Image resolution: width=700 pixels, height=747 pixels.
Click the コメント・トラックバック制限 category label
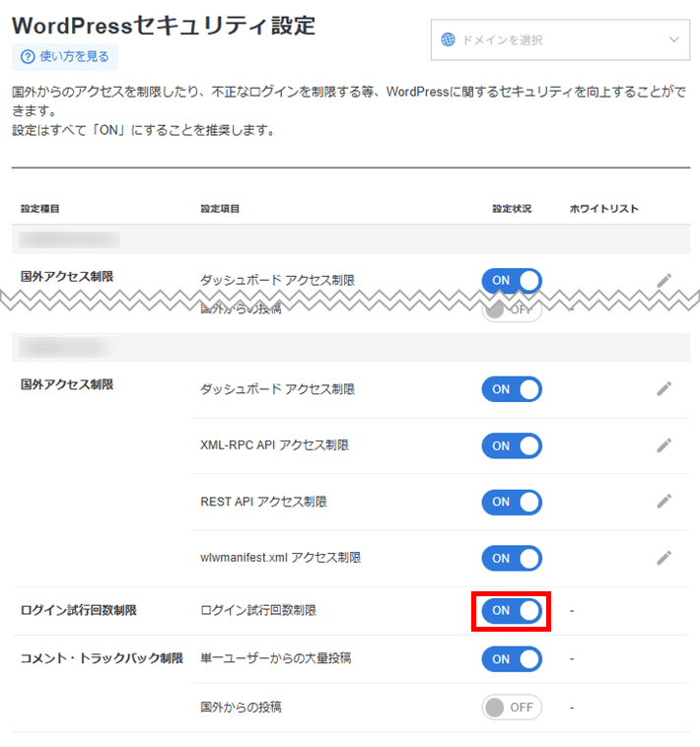[102, 658]
